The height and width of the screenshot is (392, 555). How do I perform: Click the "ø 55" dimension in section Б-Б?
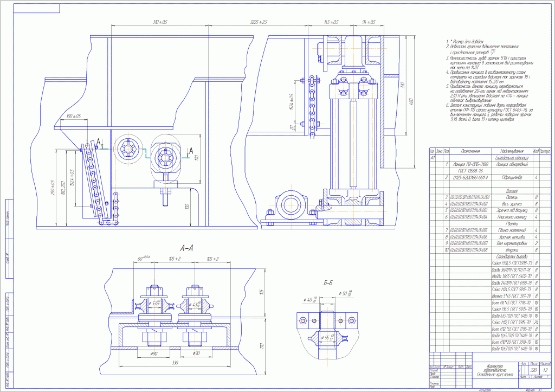point(327,338)
